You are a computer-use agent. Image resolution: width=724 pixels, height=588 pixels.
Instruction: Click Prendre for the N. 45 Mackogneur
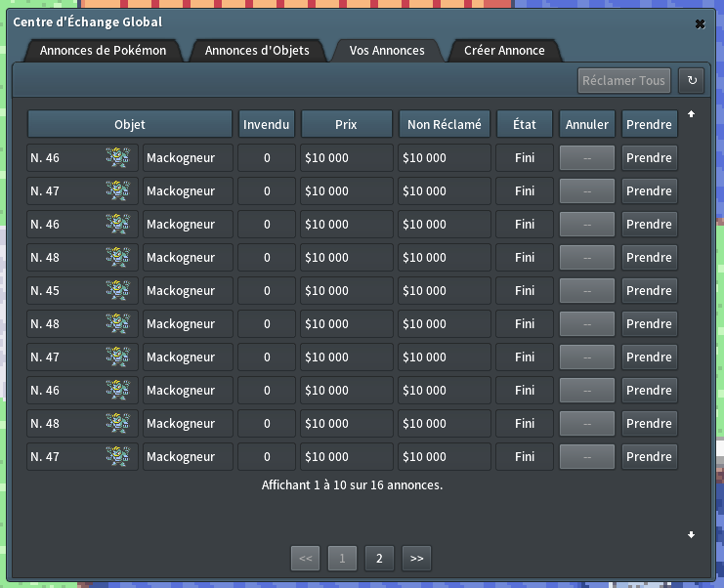tap(649, 291)
